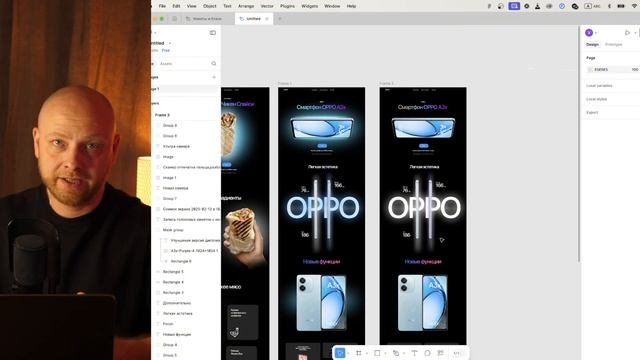Select the Group 7 layer
The width and height of the screenshot is (640, 360).
[170, 199]
